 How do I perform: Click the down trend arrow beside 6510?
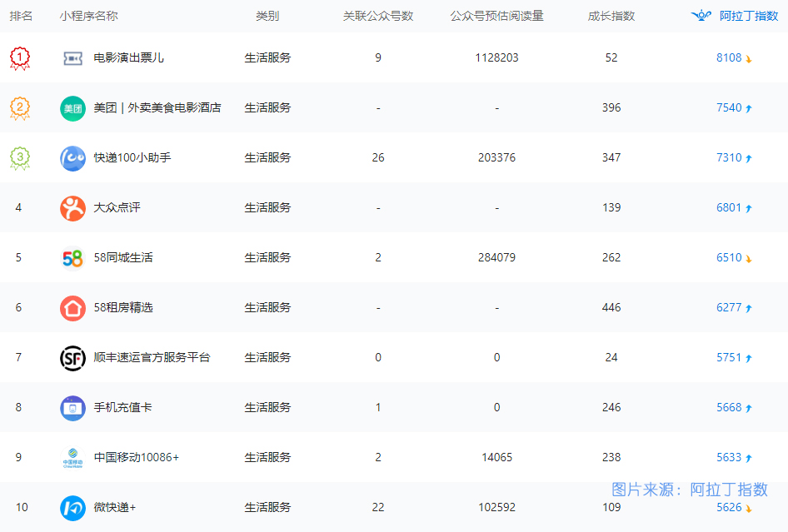tap(749, 259)
